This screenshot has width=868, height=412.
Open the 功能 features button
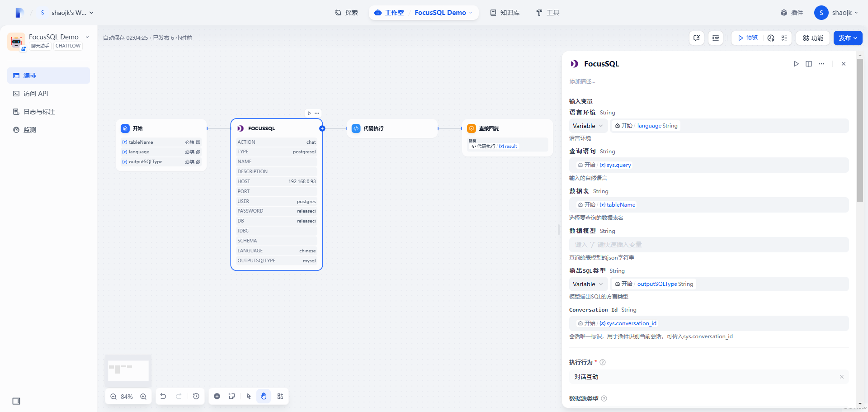pos(813,38)
